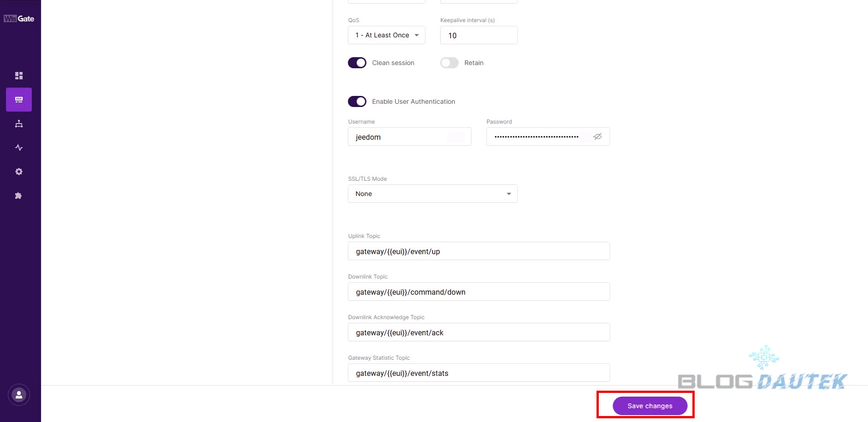Click the Save changes button
The width and height of the screenshot is (868, 422).
650,406
